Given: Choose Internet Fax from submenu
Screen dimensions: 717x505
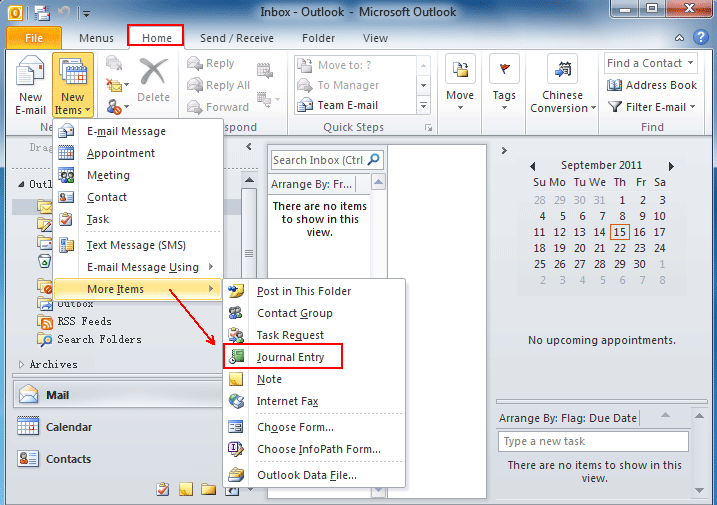Looking at the screenshot, I should click(314, 401).
